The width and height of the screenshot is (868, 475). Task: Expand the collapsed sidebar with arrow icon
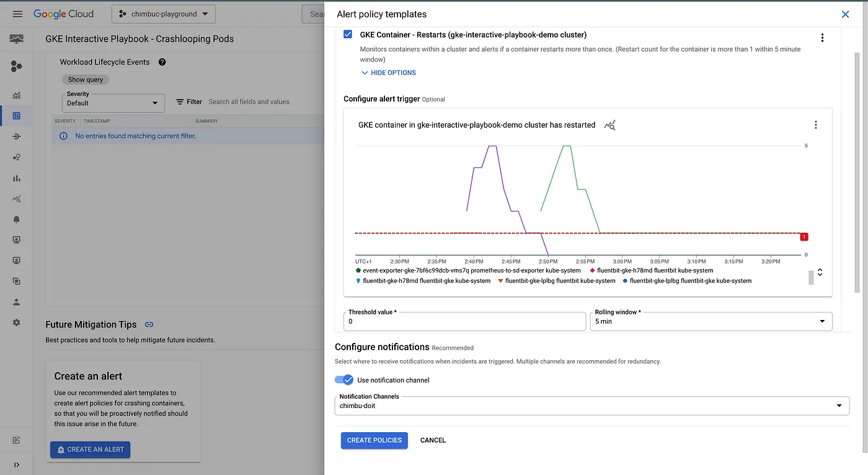pos(17,464)
